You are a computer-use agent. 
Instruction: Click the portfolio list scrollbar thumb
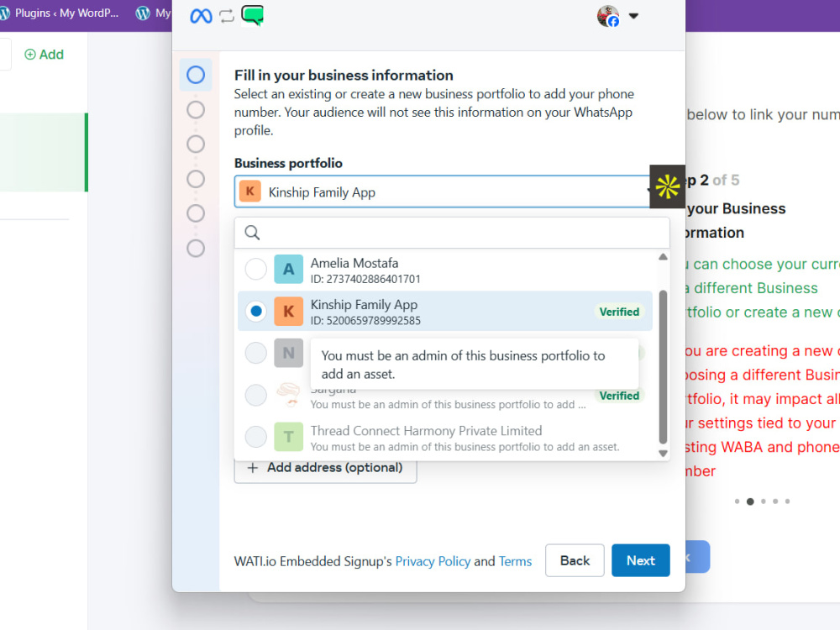coord(663,367)
